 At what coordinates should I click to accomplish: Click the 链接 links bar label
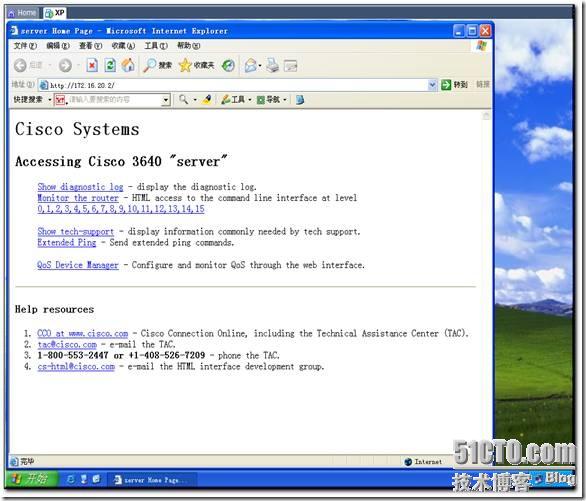[x=482, y=85]
